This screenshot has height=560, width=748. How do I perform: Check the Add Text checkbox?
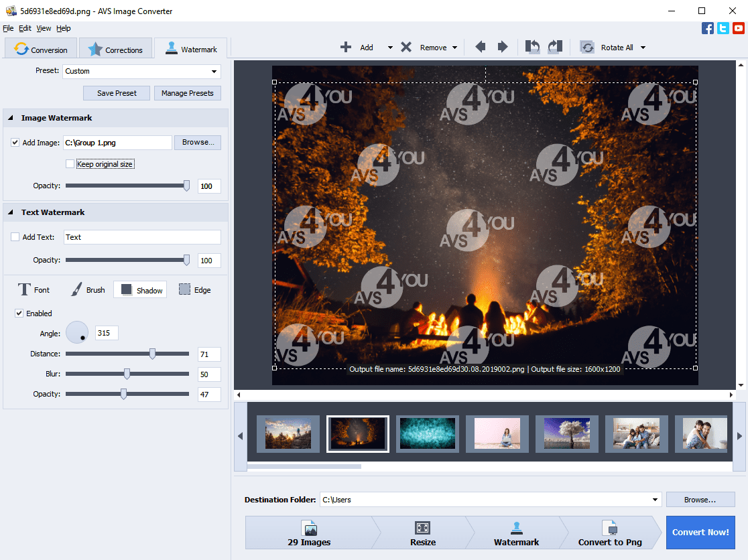(15, 237)
